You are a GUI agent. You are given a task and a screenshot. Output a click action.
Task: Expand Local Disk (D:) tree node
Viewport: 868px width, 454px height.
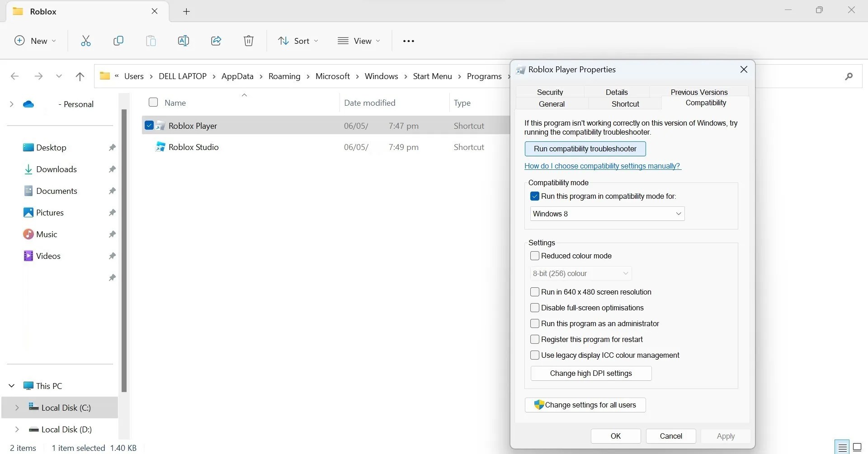(x=17, y=429)
